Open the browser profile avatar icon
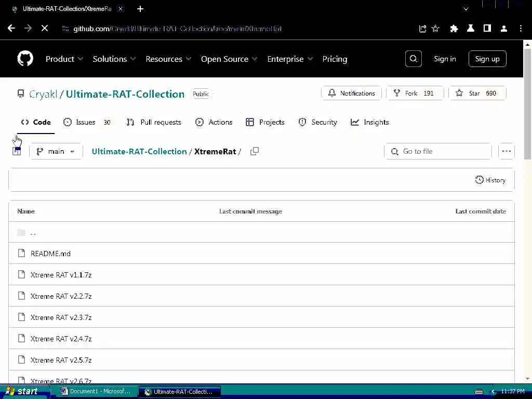The image size is (532, 399). [504, 29]
